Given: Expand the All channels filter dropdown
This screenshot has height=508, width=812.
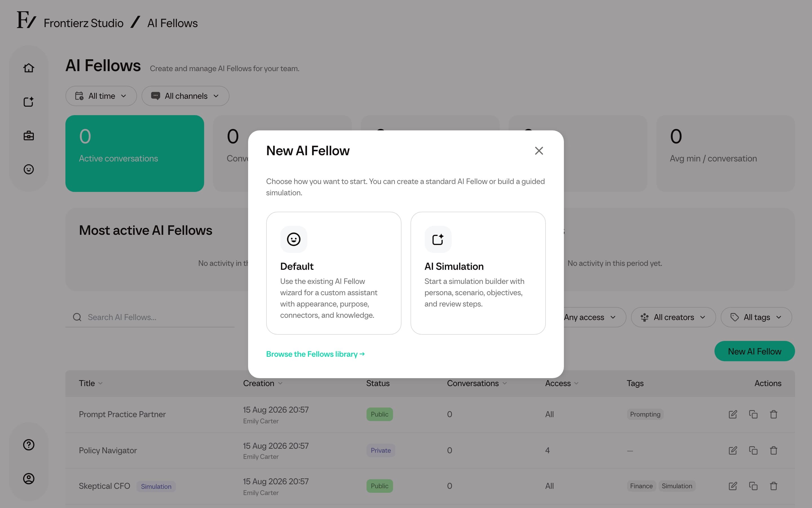Looking at the screenshot, I should point(185,96).
